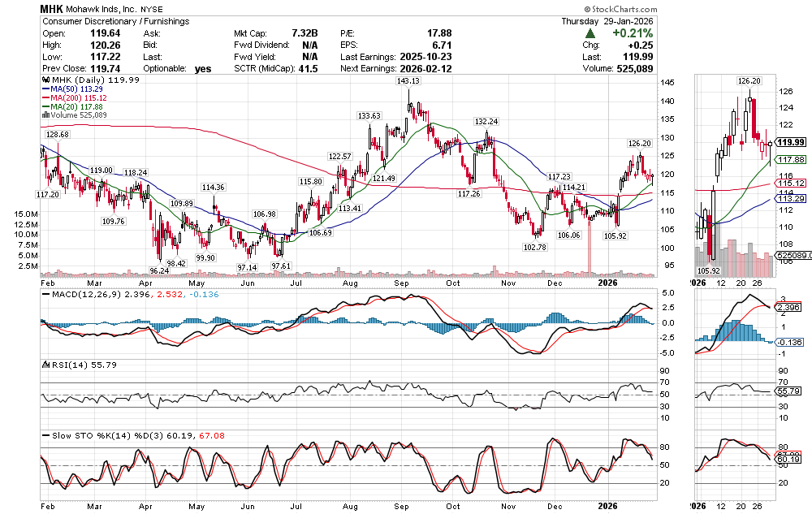Viewport: 812px width, 514px height.
Task: Click the volume bars icon in legend
Action: 45,115
